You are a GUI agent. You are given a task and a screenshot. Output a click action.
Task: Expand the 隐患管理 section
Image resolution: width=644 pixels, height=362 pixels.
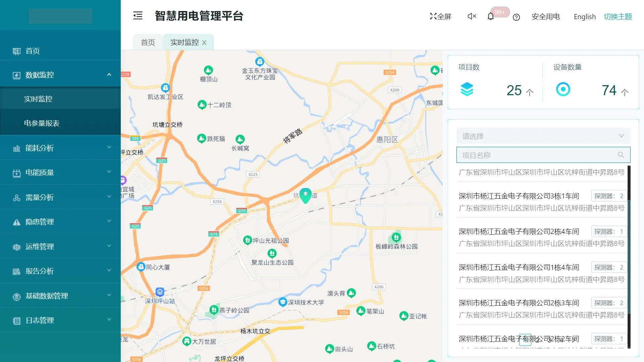[39, 222]
